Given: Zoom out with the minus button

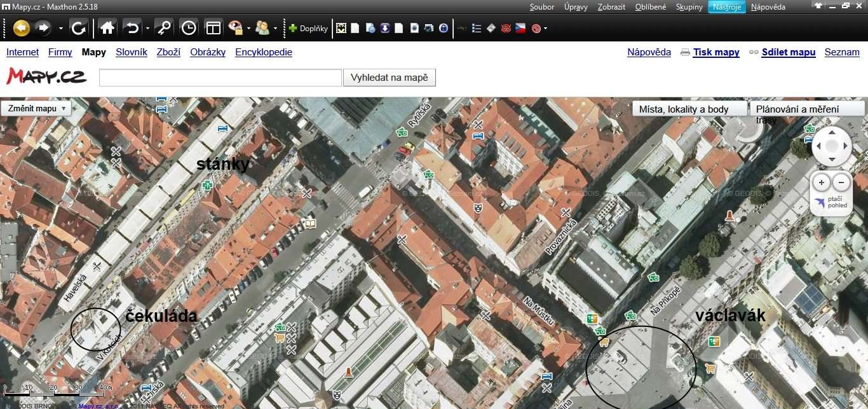Looking at the screenshot, I should point(841,183).
